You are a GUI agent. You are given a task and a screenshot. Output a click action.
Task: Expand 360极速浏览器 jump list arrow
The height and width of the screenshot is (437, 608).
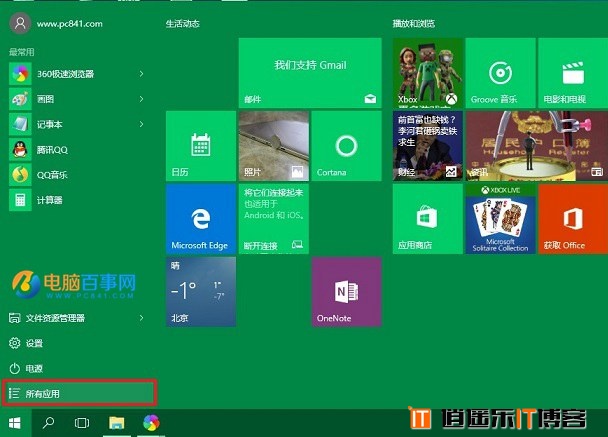142,74
